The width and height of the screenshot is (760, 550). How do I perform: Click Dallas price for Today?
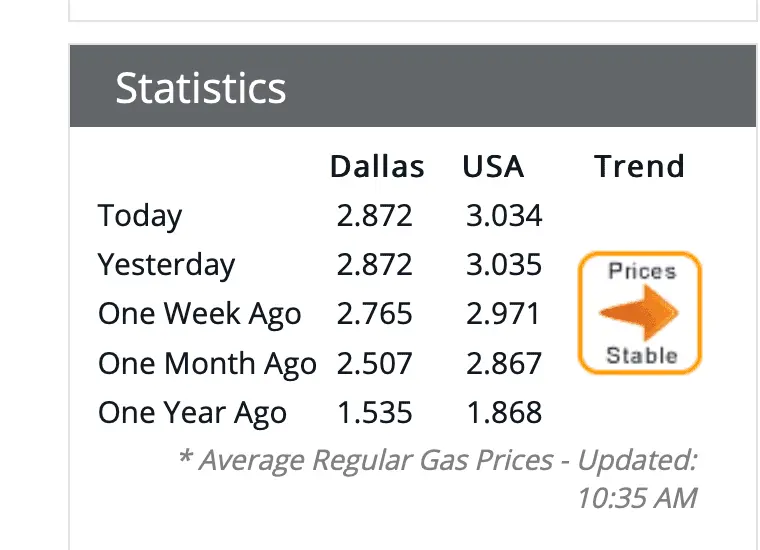click(375, 215)
